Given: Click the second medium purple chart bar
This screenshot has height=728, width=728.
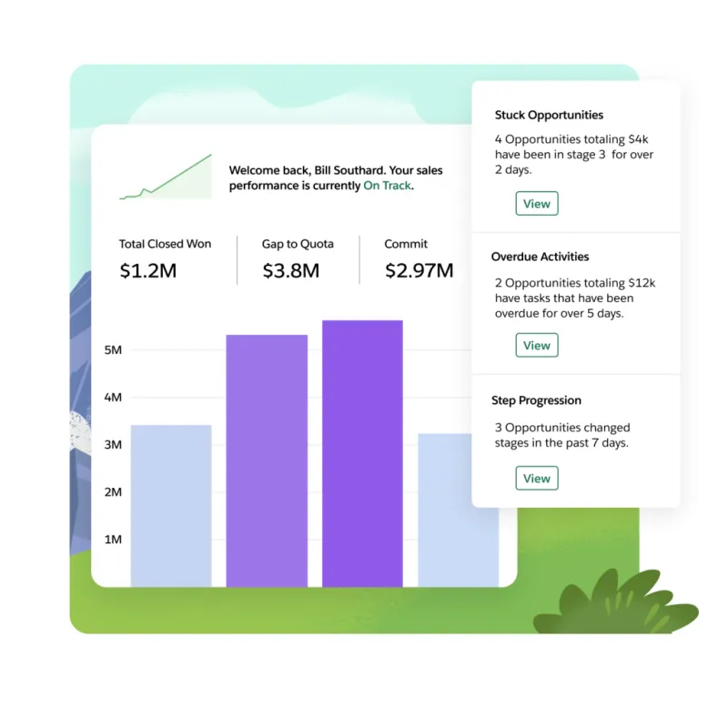Looking at the screenshot, I should pyautogui.click(x=267, y=461).
